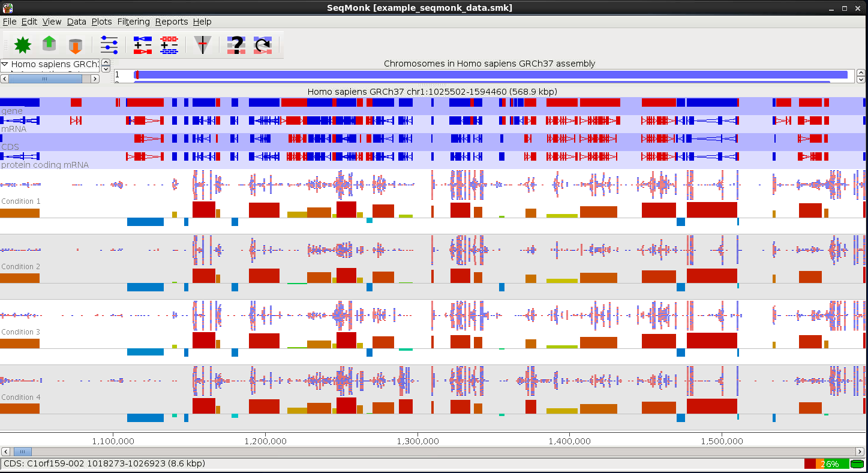Click the question mark find feature icon
Viewport: 868px width, 473px height.
coord(236,45)
